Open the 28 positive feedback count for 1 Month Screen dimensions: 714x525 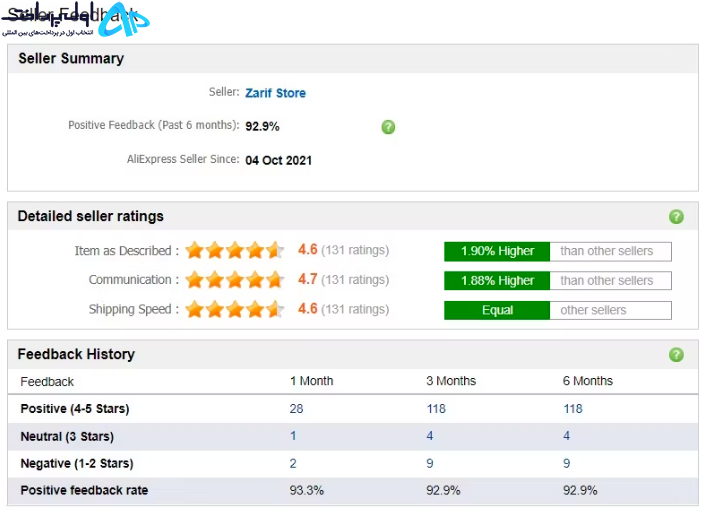click(x=296, y=409)
